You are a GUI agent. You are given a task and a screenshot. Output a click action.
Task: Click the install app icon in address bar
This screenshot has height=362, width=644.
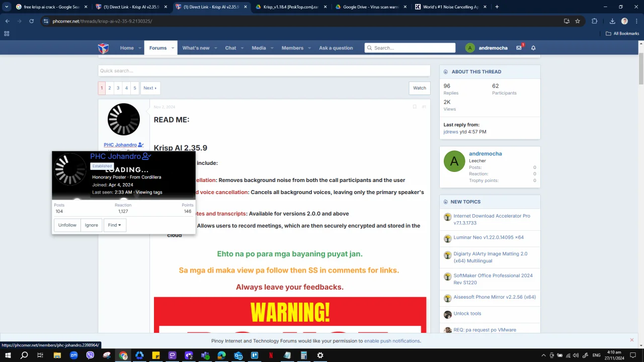(x=567, y=21)
